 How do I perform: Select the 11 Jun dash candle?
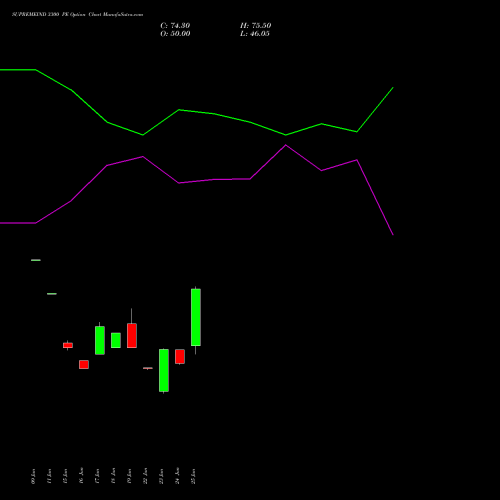[x=52, y=294]
